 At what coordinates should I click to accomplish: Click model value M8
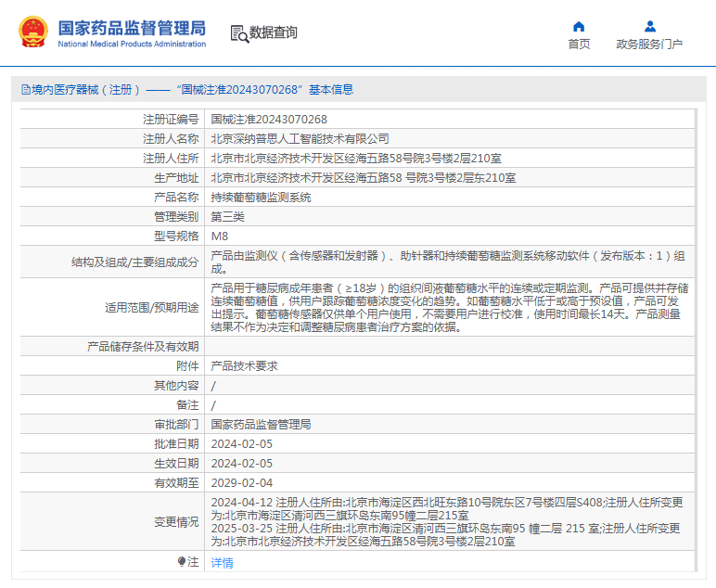pos(220,236)
